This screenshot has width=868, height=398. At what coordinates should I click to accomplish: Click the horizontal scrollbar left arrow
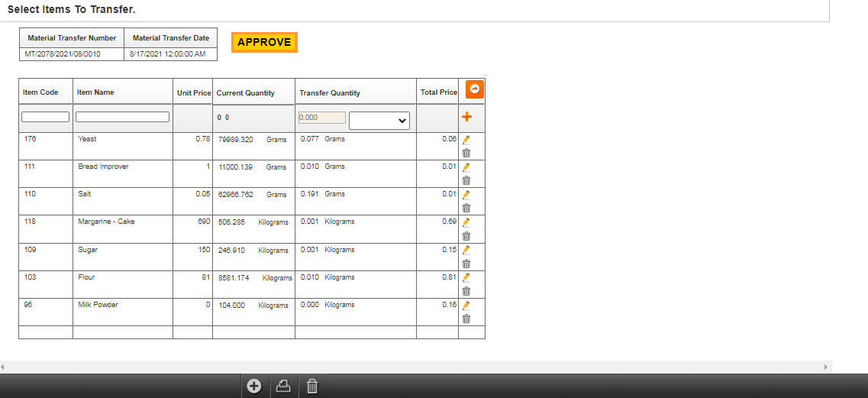(4, 367)
